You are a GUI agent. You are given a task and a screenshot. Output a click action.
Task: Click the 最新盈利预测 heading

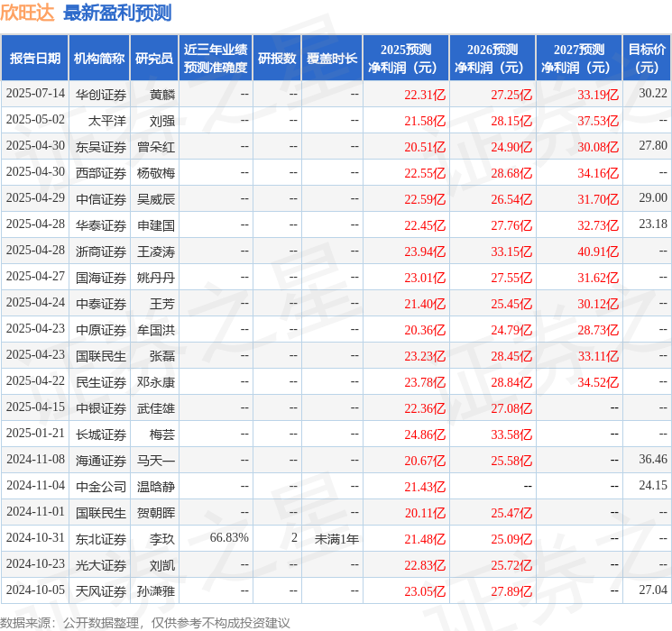[x=117, y=13]
